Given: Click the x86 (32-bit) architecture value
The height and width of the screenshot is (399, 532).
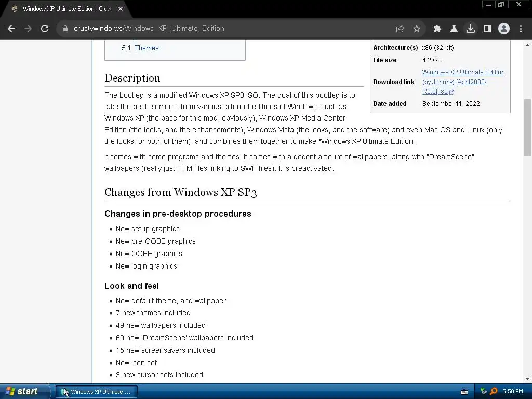Looking at the screenshot, I should click(x=438, y=48).
